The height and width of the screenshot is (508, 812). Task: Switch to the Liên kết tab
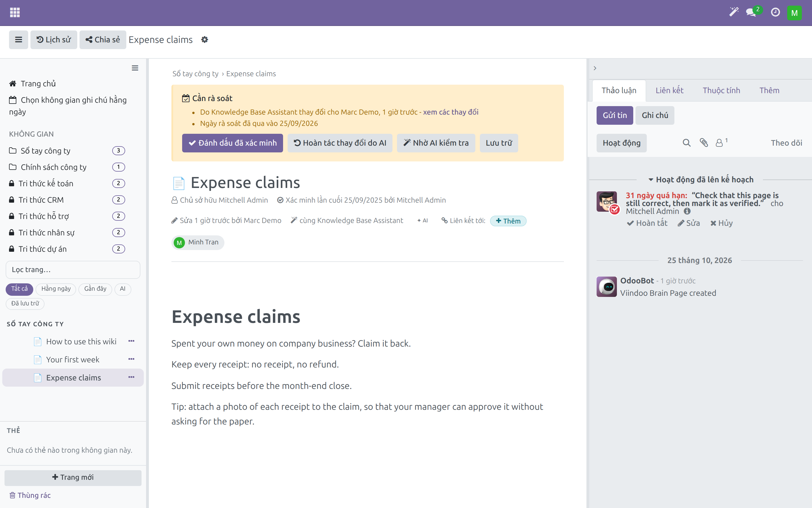click(669, 90)
